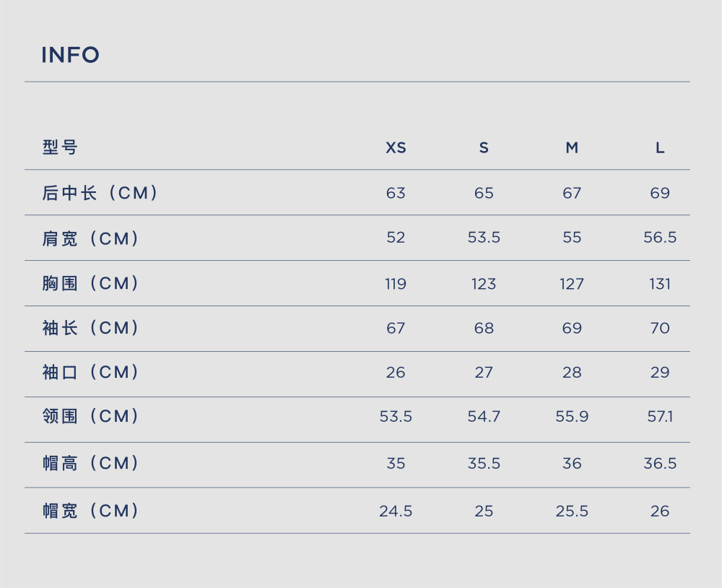Select the L size column header
This screenshot has width=722, height=588.
660,148
